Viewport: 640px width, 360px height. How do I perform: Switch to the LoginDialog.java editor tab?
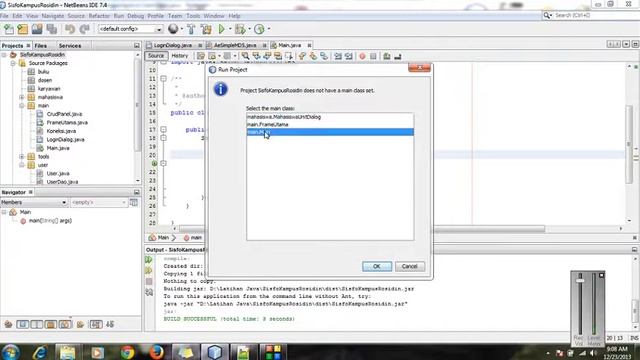tap(173, 45)
